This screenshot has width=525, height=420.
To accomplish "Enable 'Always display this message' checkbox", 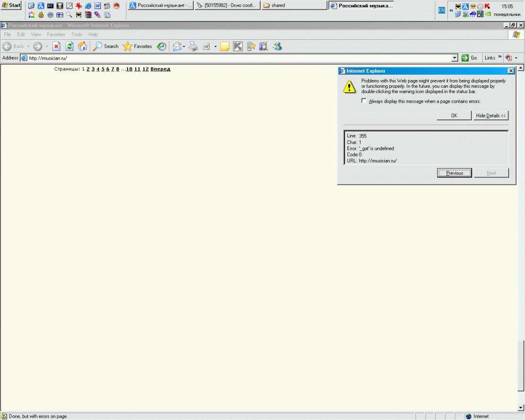I will 364,101.
